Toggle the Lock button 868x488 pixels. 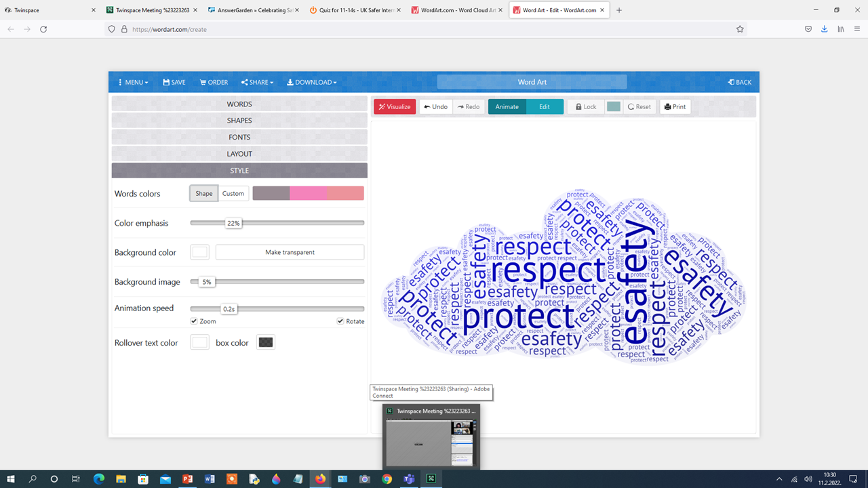(585, 106)
